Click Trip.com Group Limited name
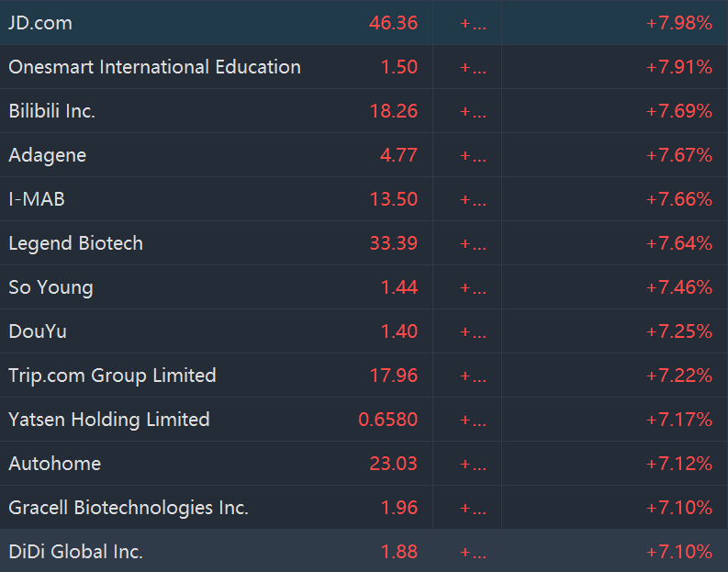Viewport: 728px width, 572px height. [x=112, y=376]
